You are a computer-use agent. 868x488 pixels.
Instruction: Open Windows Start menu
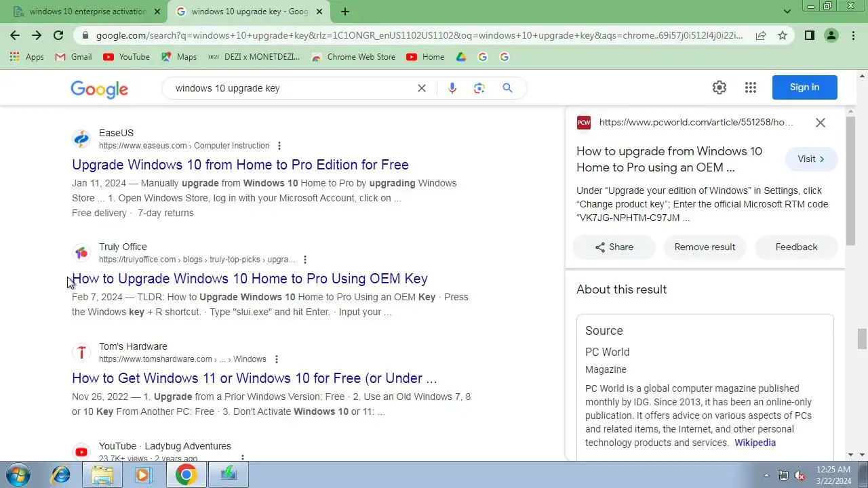(x=18, y=474)
